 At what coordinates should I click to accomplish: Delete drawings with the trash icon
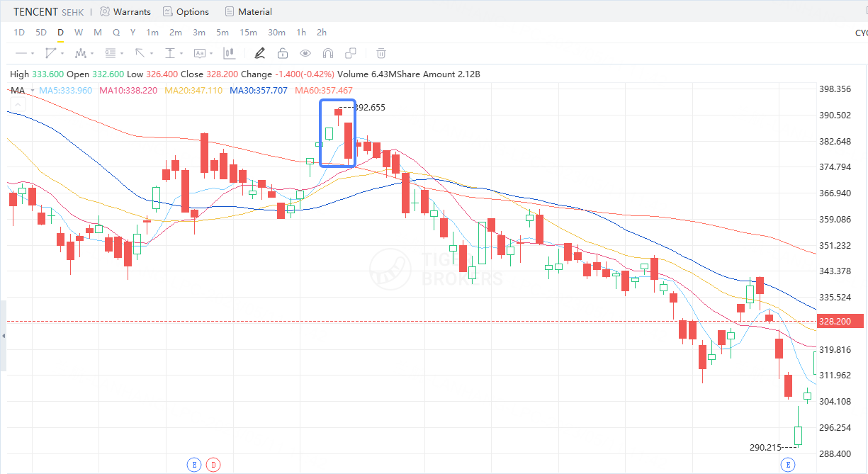point(381,53)
